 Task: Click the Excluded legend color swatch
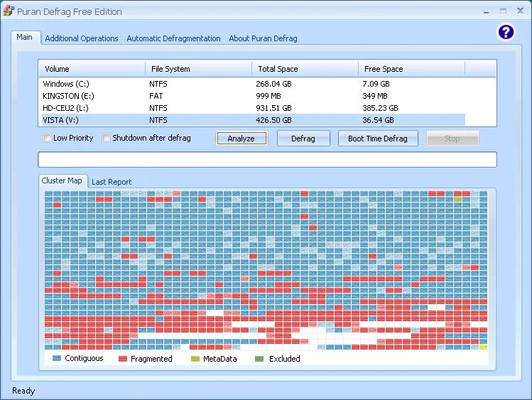259,359
